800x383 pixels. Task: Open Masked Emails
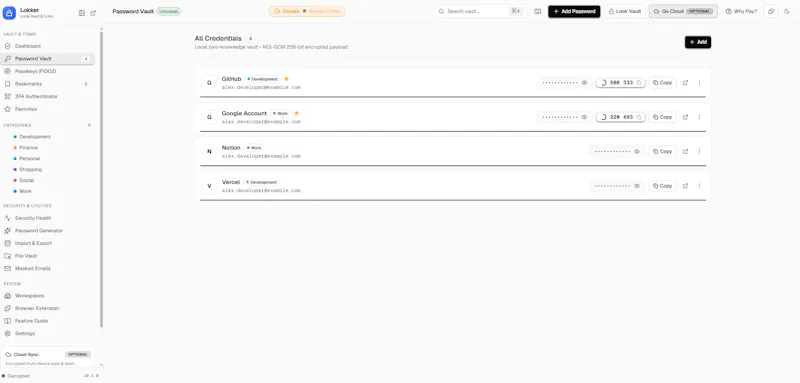(x=47, y=268)
